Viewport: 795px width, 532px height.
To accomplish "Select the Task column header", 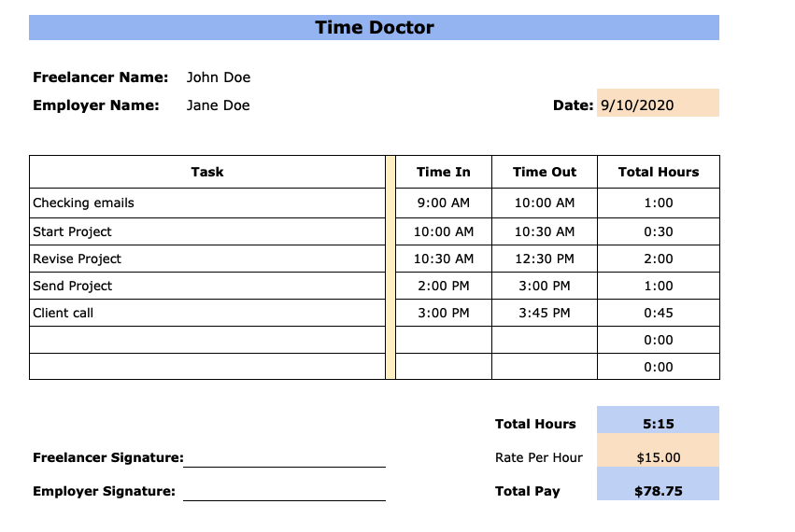I will point(207,172).
